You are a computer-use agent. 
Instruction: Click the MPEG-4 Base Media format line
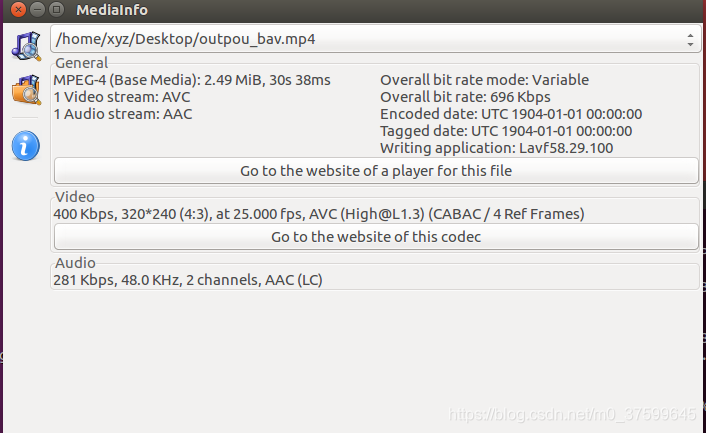point(192,80)
